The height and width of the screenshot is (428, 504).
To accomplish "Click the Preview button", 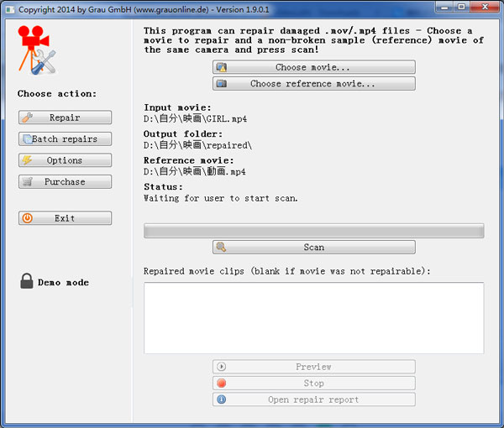I will 313,367.
